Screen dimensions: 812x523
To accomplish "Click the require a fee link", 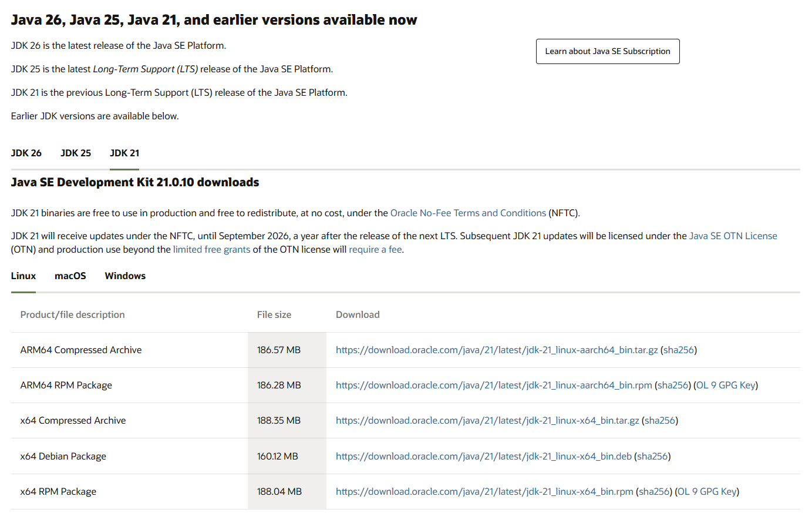I will click(375, 250).
